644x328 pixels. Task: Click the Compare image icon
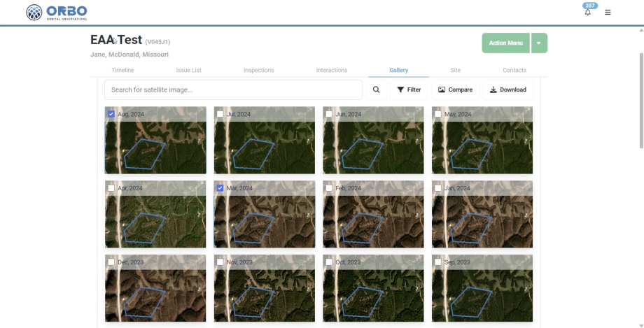442,90
